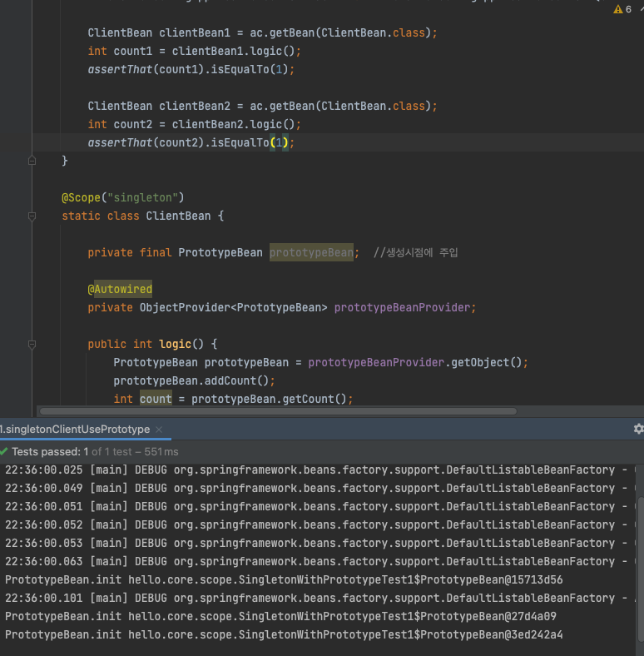644x656 pixels.
Task: Click the highlighted count variable
Action: 156,399
